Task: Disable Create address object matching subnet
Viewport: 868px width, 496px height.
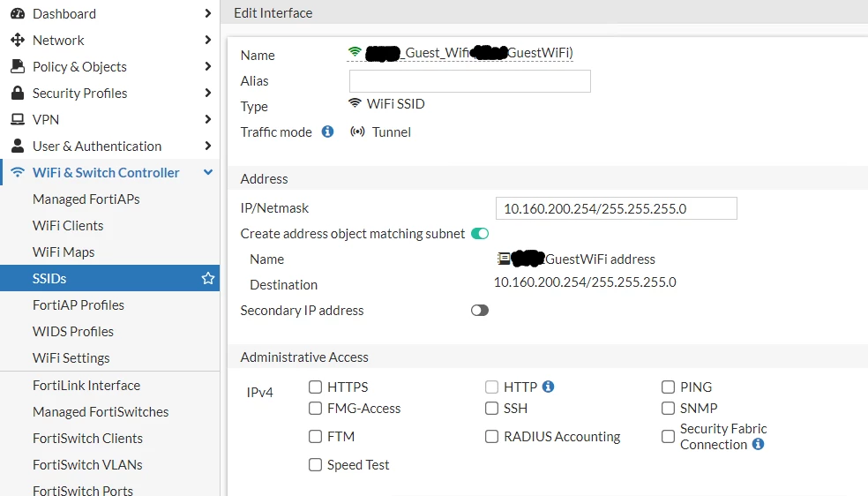Action: coord(480,234)
